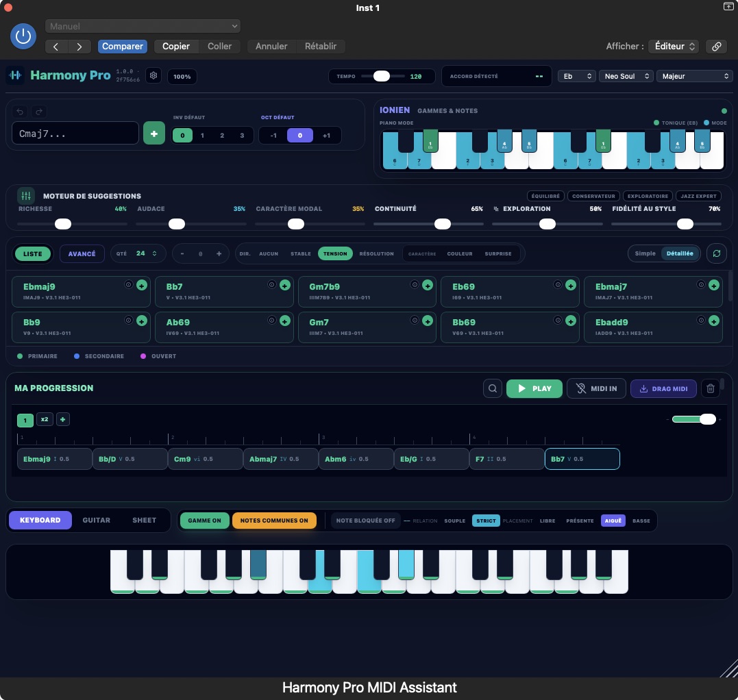The width and height of the screenshot is (738, 700).
Task: Play the progression
Action: [x=534, y=388]
